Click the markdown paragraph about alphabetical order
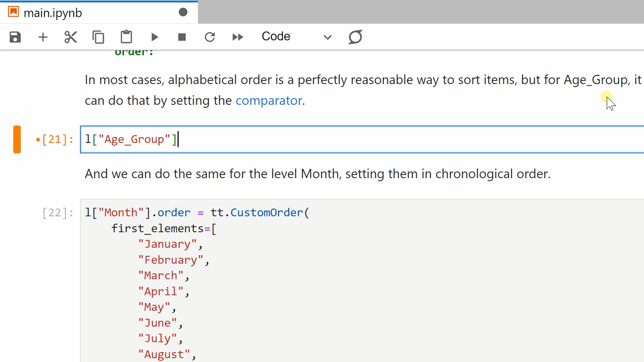This screenshot has width=644, height=362. tap(364, 90)
